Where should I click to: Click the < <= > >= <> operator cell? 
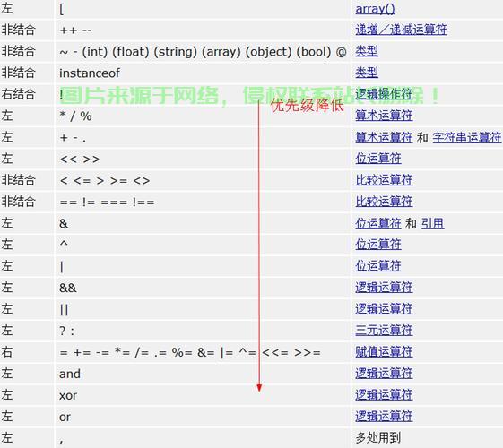tap(203, 180)
